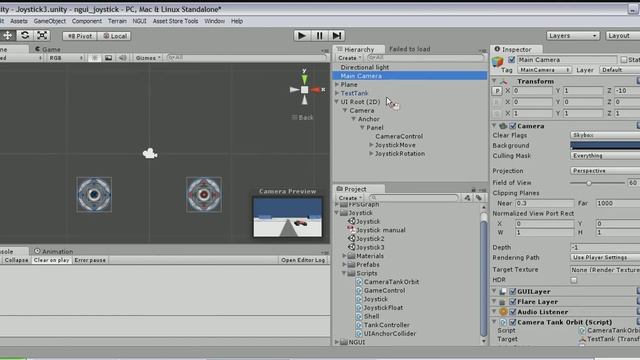Select CameraTankOrbit script asset
This screenshot has height=360, width=640.
pos(387,282)
